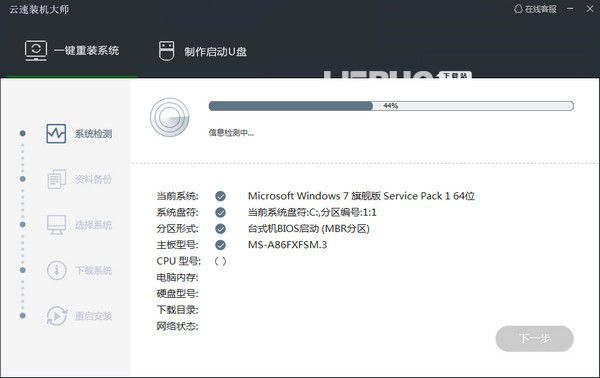This screenshot has width=600, height=378.
Task: Click the 选择系统 monitor icon
Action: click(x=56, y=225)
